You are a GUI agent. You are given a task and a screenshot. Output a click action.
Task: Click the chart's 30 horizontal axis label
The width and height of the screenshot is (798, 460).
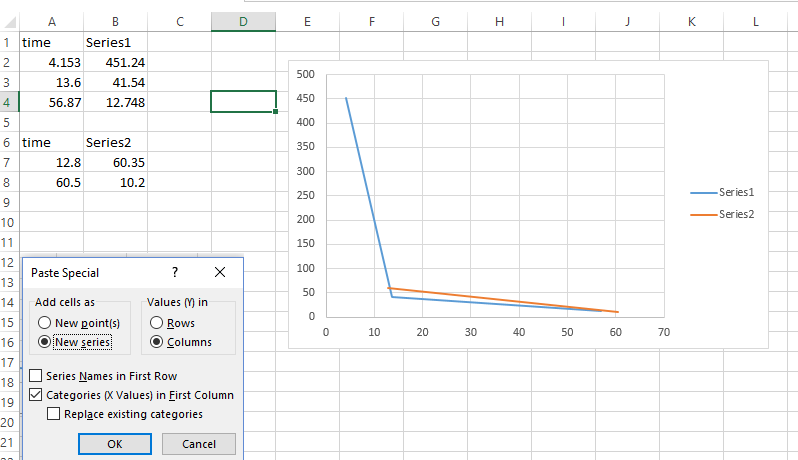(471, 332)
